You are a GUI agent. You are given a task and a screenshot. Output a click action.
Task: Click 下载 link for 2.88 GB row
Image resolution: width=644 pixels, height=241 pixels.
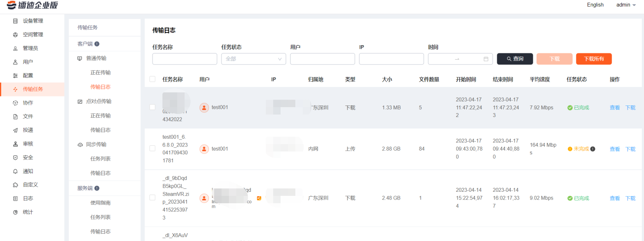[630, 149]
